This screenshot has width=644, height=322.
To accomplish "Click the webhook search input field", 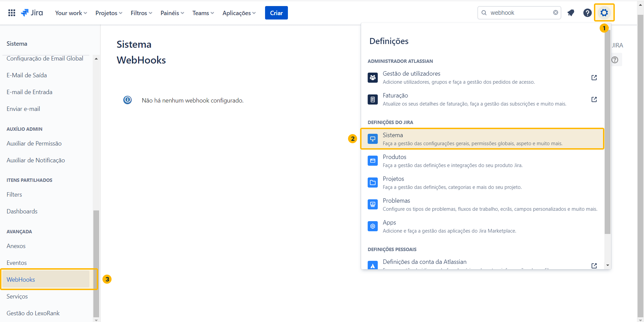I will click(x=519, y=13).
